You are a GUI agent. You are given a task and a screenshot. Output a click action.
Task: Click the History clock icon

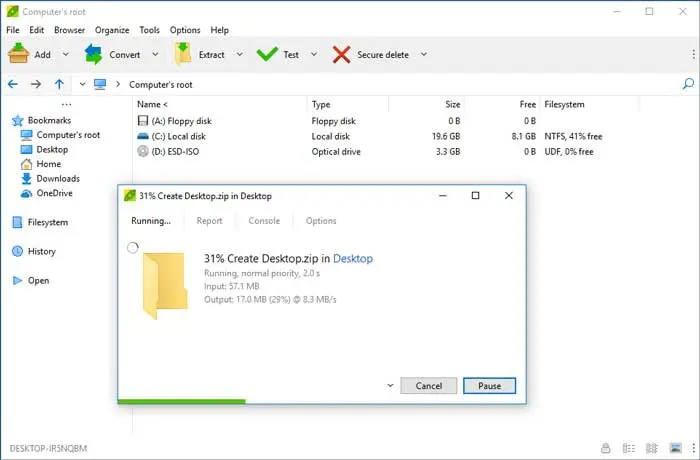[x=17, y=251]
